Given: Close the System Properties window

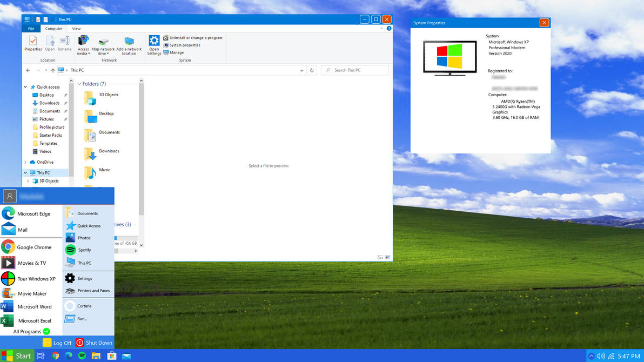Looking at the screenshot, I should (x=544, y=23).
